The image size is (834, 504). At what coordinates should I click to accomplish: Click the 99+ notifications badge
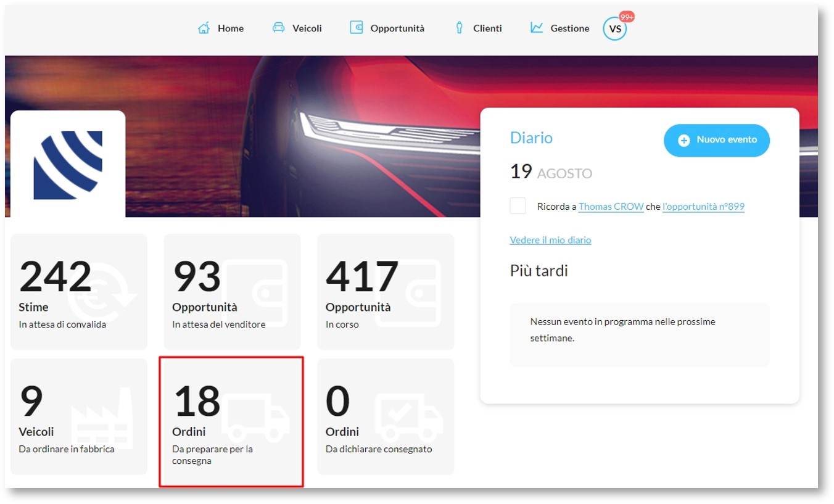click(627, 17)
